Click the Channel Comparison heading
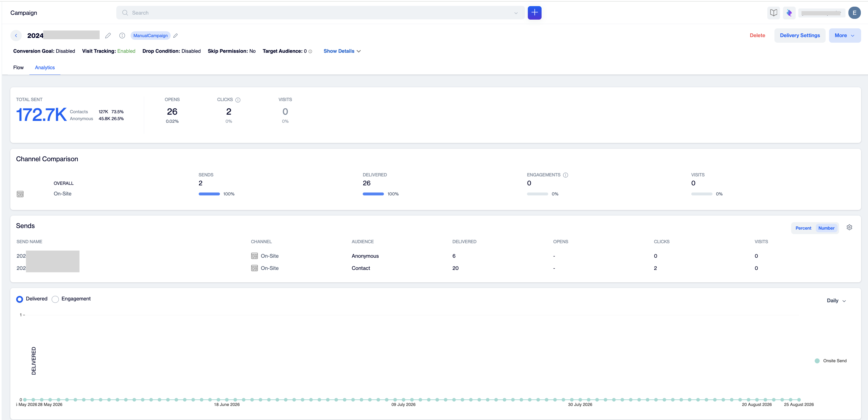 [x=47, y=159]
